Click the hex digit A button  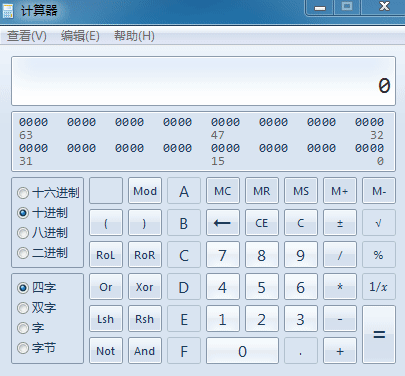(184, 191)
